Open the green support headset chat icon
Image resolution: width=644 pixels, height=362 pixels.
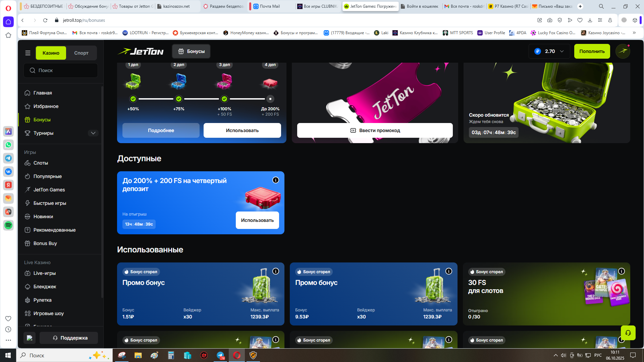click(628, 333)
